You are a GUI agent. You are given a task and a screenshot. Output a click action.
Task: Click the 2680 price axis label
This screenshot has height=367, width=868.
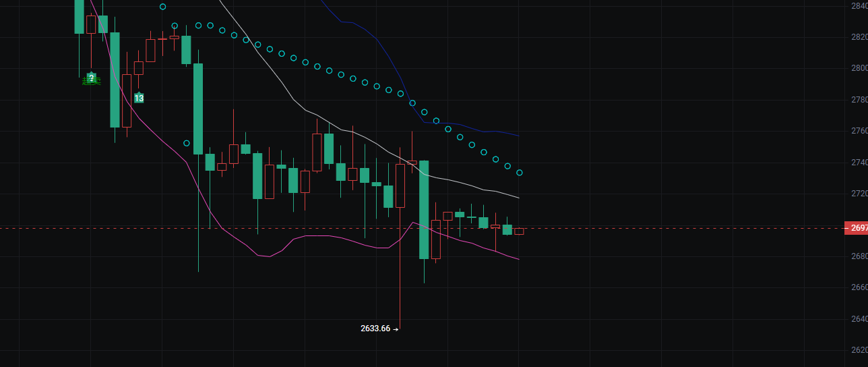(859, 256)
